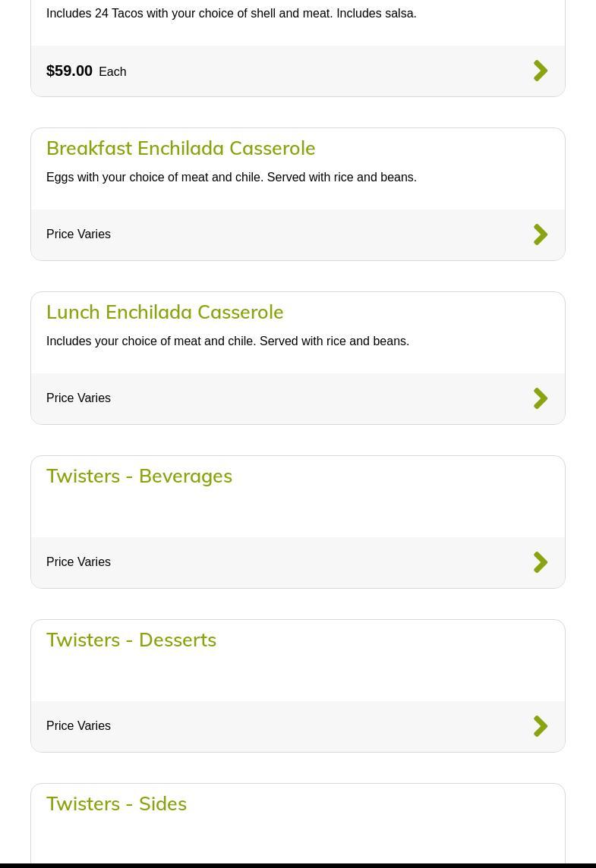Click the 'Eggs with your choice' description

231,178
